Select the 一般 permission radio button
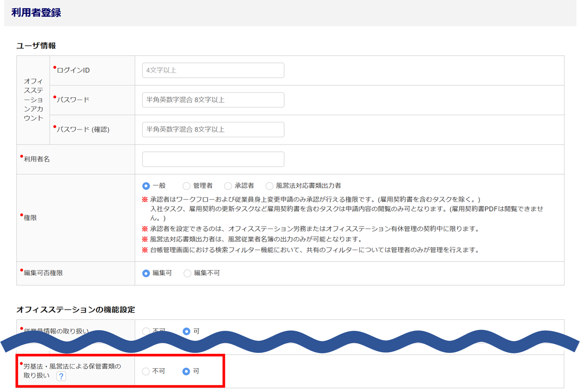The width and height of the screenshot is (580, 392). pyautogui.click(x=146, y=186)
